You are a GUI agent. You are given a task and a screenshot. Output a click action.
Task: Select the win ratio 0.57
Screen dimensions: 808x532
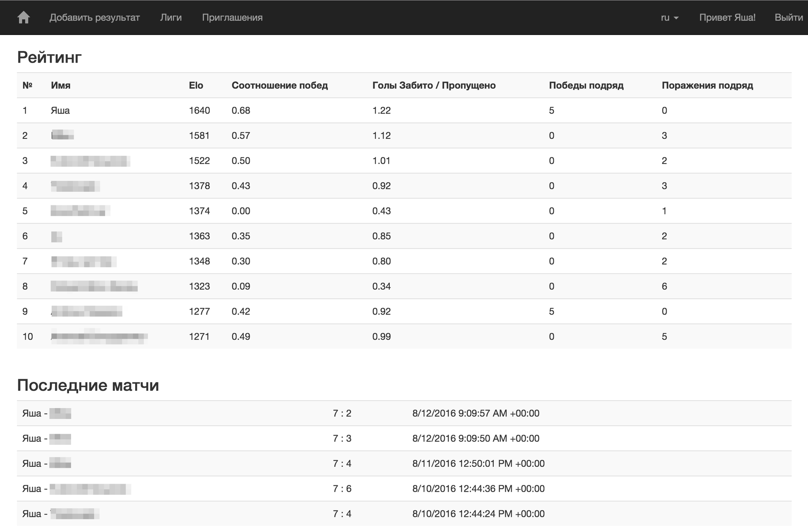[241, 136]
